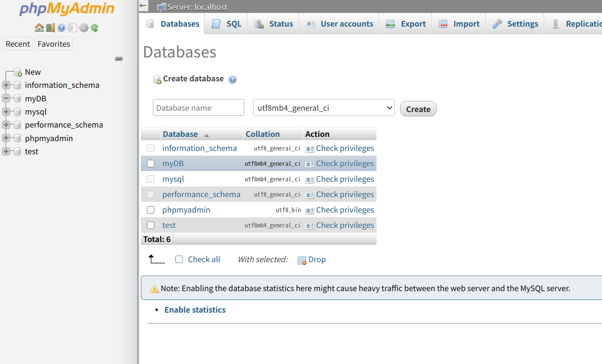Check the checkbox for mysql database row
Image resolution: width=602 pixels, height=364 pixels.
tap(150, 178)
